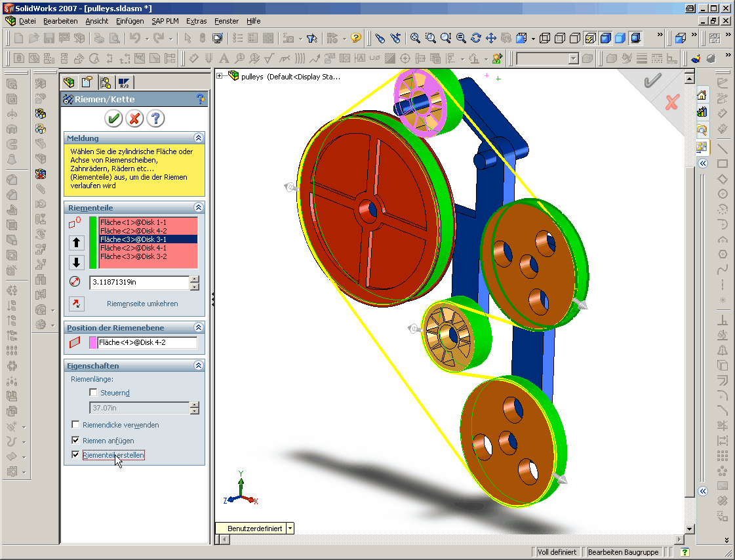The width and height of the screenshot is (735, 560).
Task: Select the Zoom to Fit tool
Action: click(414, 39)
